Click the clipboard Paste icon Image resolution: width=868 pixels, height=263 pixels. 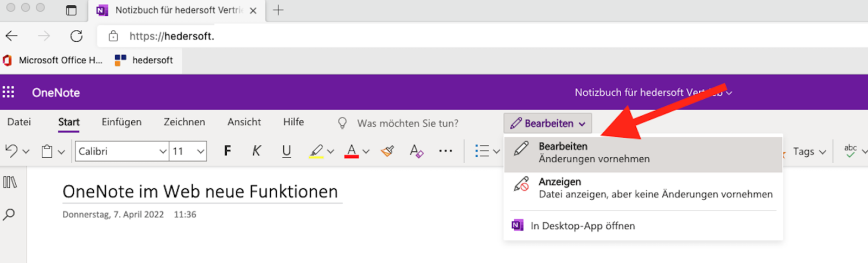(47, 151)
